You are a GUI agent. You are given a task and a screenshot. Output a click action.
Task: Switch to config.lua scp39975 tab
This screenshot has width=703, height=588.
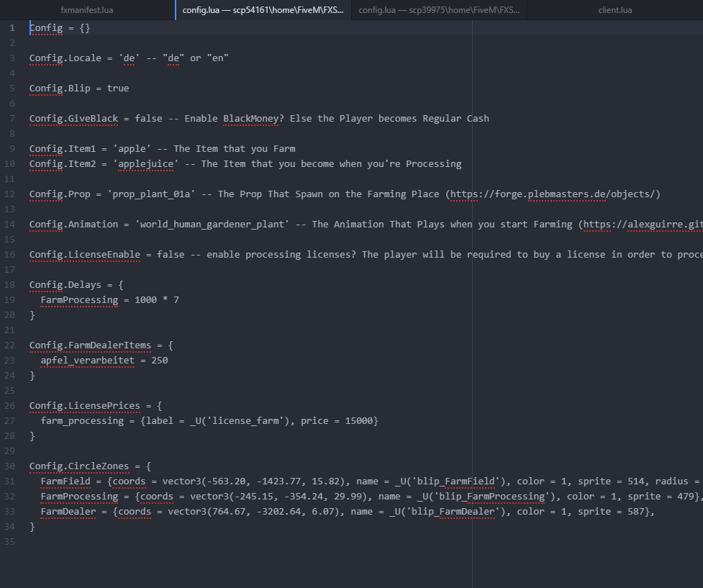pos(439,10)
